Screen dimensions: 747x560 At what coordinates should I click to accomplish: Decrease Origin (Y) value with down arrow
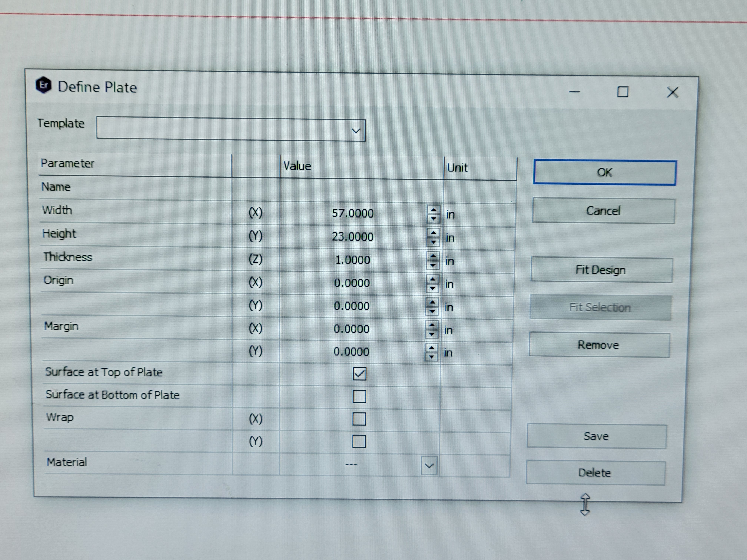(x=432, y=311)
